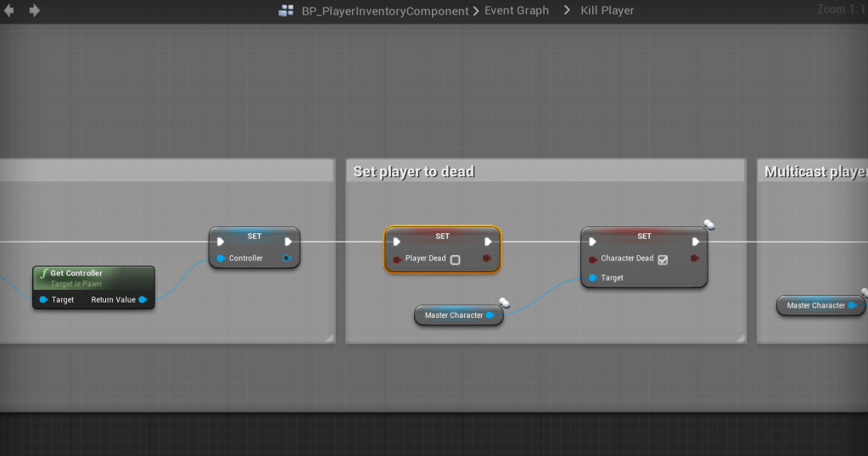The width and height of the screenshot is (868, 456).
Task: Click the Target pin on Character Dead SET node
Action: (x=592, y=278)
